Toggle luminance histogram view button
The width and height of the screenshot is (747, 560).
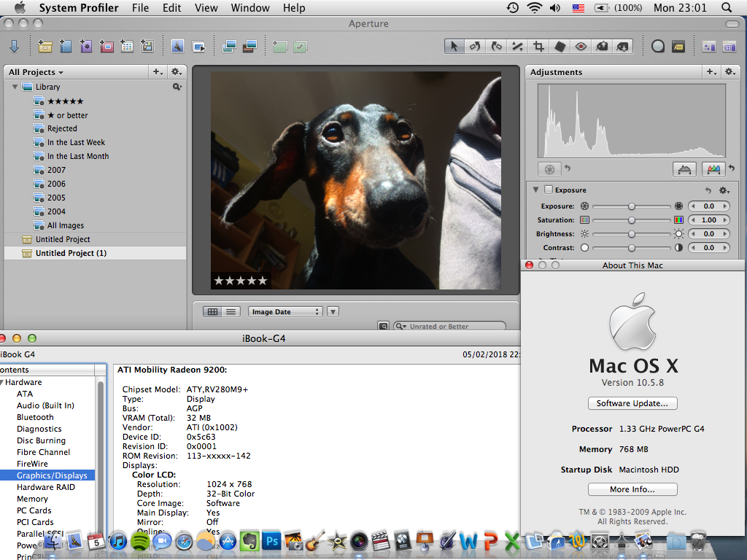[684, 169]
